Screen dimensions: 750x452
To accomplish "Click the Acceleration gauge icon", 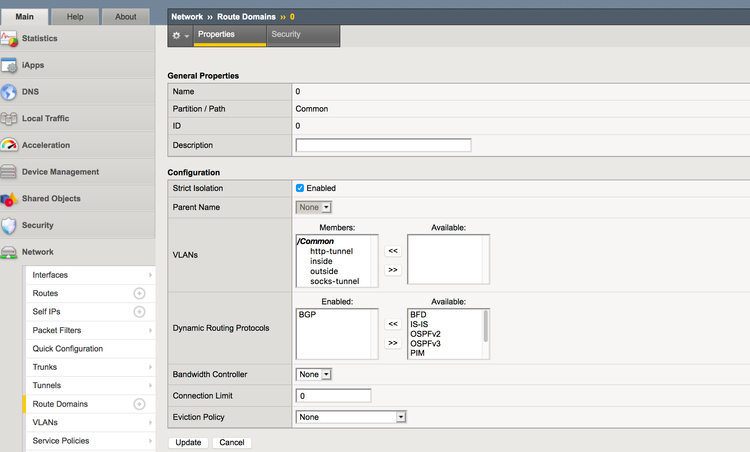I will (x=9, y=145).
